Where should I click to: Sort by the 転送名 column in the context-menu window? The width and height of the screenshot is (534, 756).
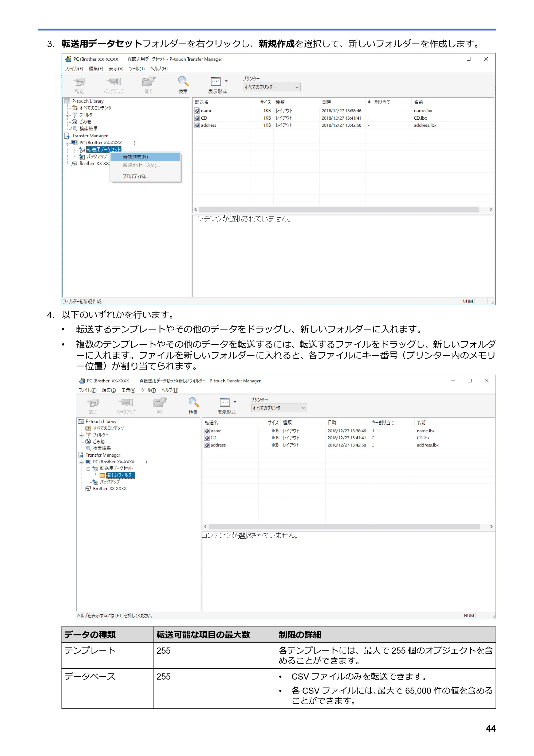(221, 102)
